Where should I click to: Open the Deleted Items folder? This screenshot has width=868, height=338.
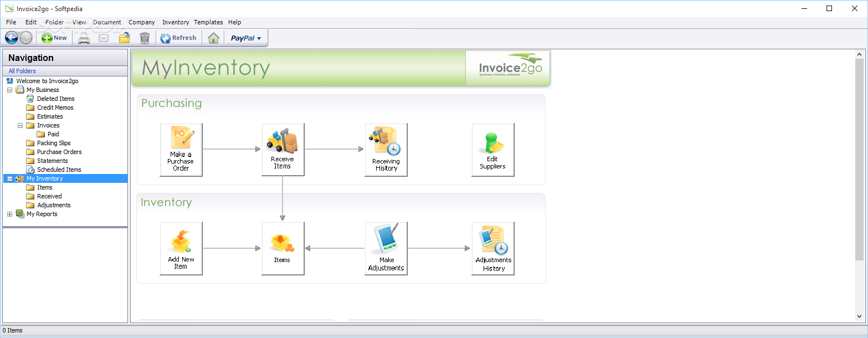(x=55, y=99)
